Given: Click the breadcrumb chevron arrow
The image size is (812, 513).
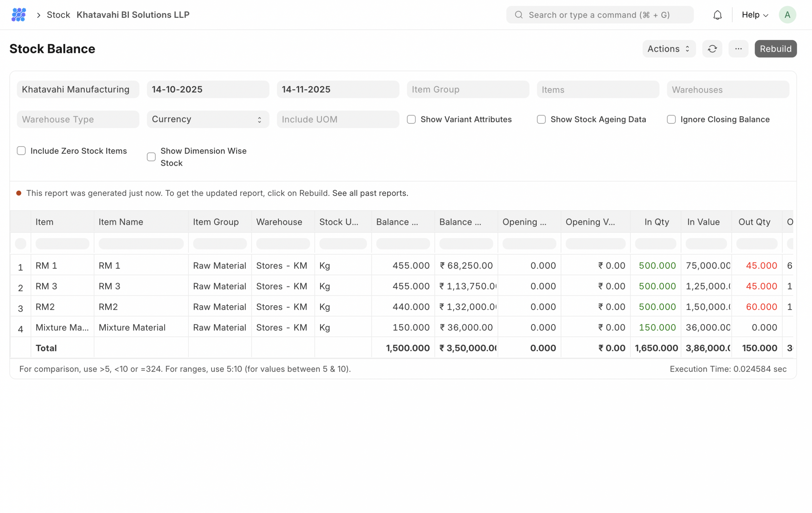Looking at the screenshot, I should 39,15.
